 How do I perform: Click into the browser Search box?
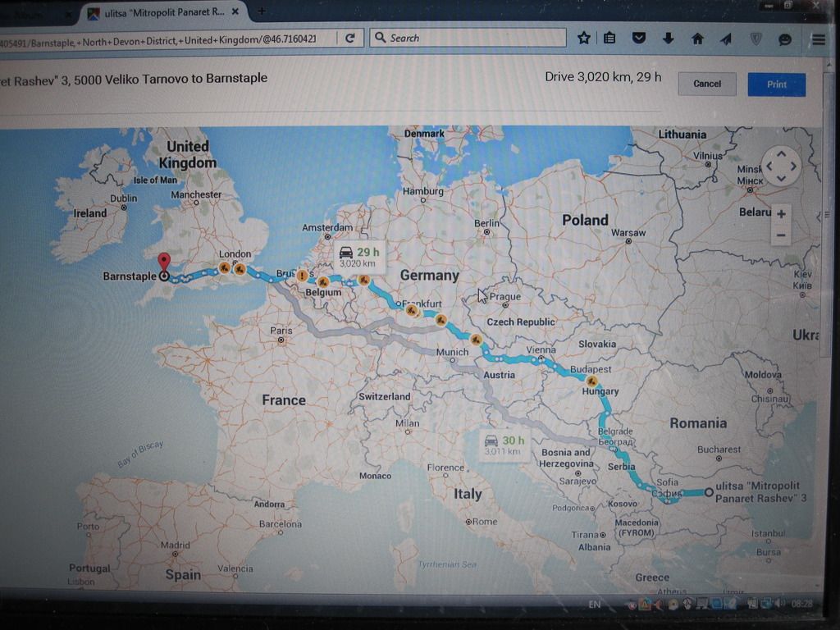[x=468, y=38]
